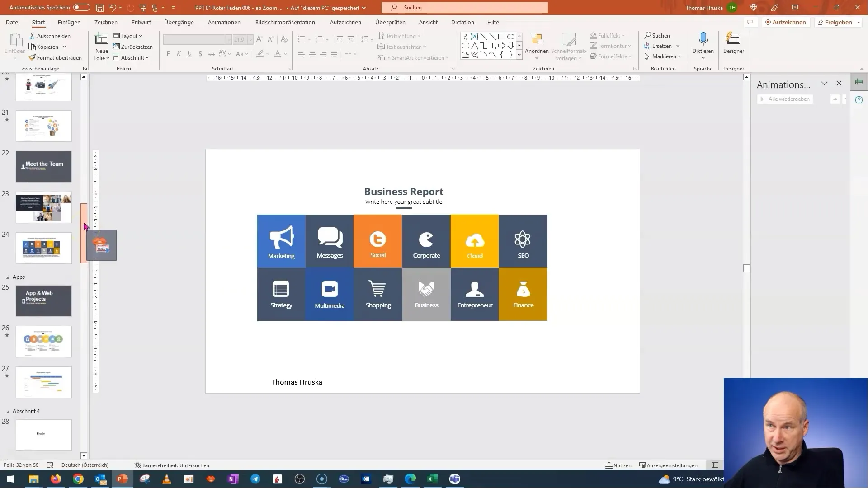Select the Animationen ribbon tab
Image resolution: width=868 pixels, height=488 pixels.
[224, 22]
